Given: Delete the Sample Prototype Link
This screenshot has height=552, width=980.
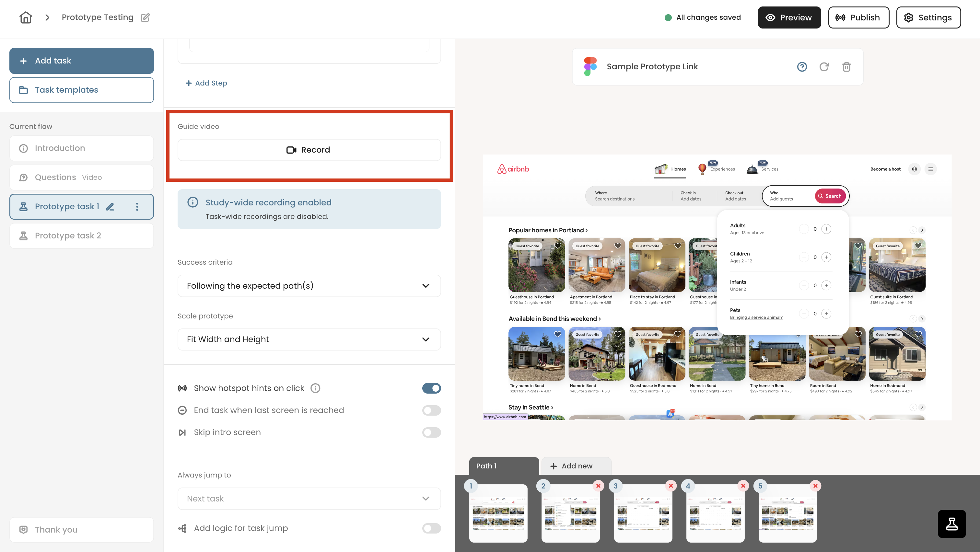Looking at the screenshot, I should (x=846, y=67).
